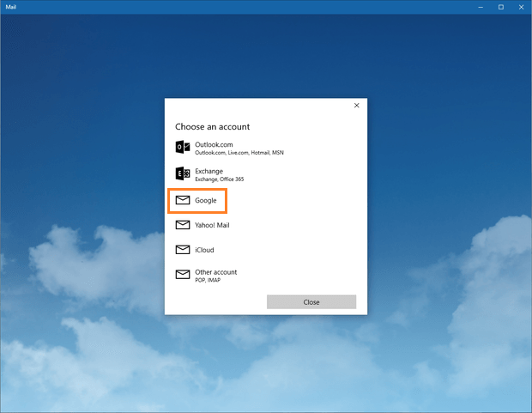Viewport: 532px width, 413px height.
Task: Click 'Outlook.com, Live.com, Hotmail, MSN' subtitle
Action: click(239, 153)
